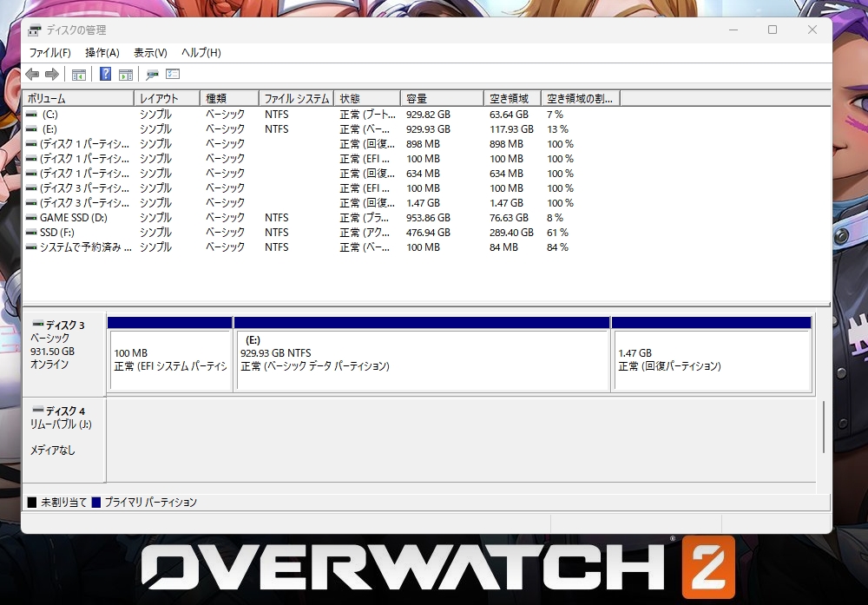Sort by the レイアウト column header
Image resolution: width=868 pixels, height=605 pixels.
167,99
